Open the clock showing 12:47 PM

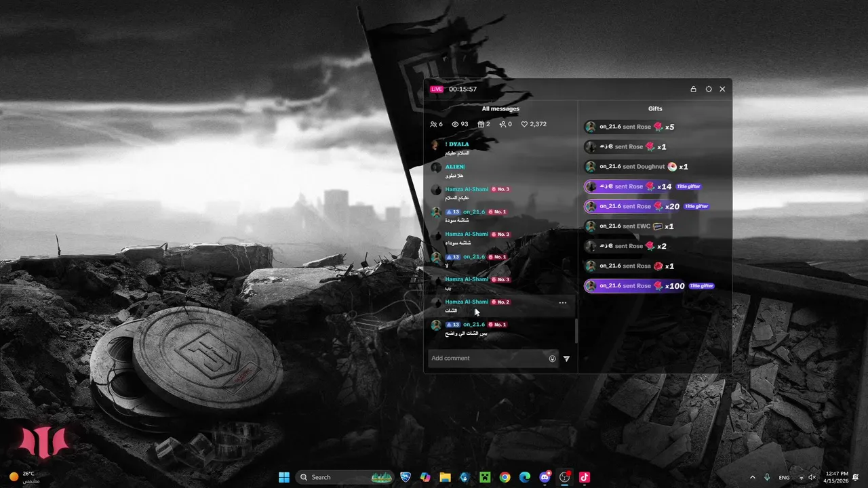coord(837,477)
